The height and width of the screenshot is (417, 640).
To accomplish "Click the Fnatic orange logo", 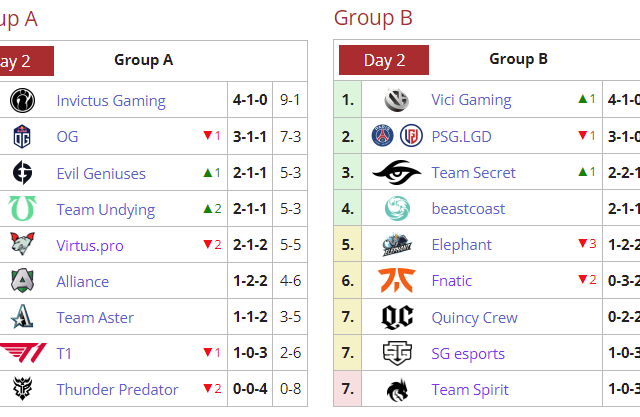I will [x=397, y=281].
